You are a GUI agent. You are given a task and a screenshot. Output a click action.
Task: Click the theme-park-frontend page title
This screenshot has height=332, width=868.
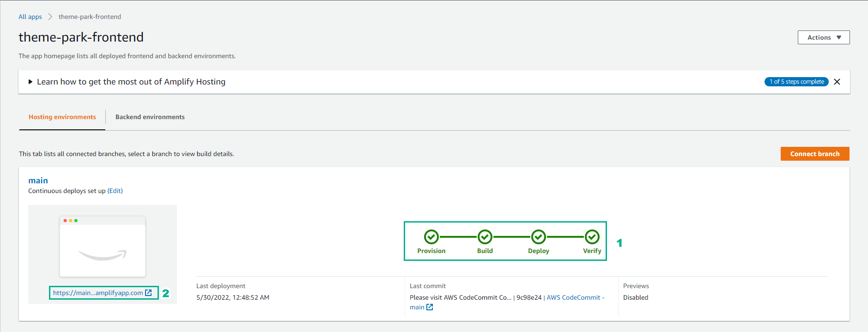click(81, 37)
